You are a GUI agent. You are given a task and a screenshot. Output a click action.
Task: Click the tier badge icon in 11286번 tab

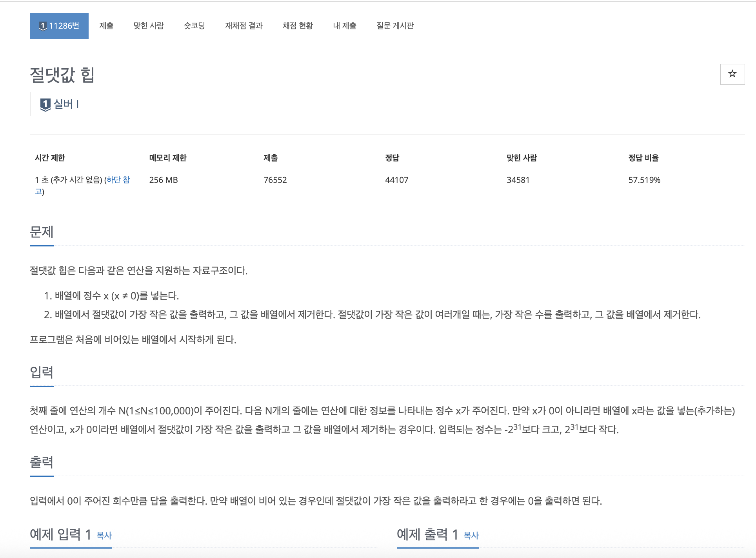click(43, 26)
